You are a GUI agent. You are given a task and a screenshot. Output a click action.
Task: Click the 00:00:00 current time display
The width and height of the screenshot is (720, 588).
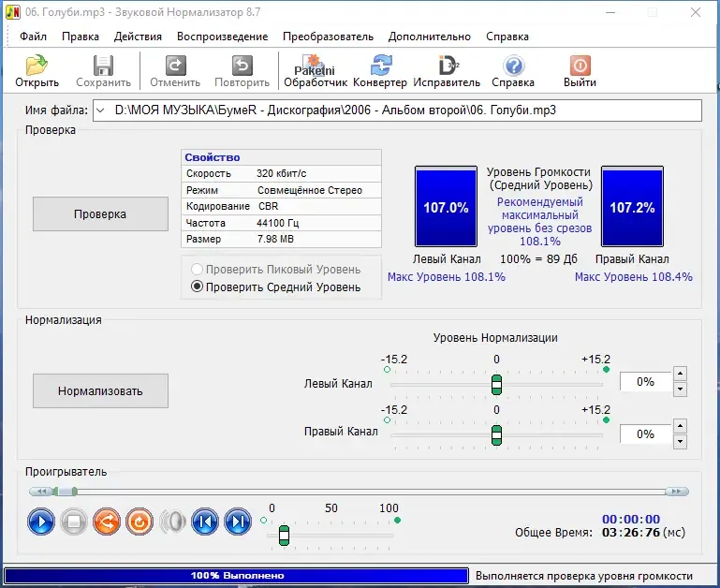631,519
